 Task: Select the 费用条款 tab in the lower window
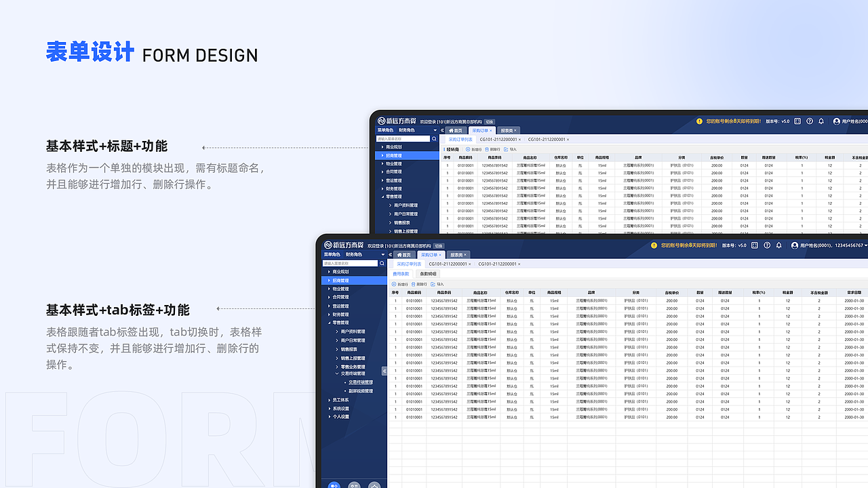coord(401,274)
